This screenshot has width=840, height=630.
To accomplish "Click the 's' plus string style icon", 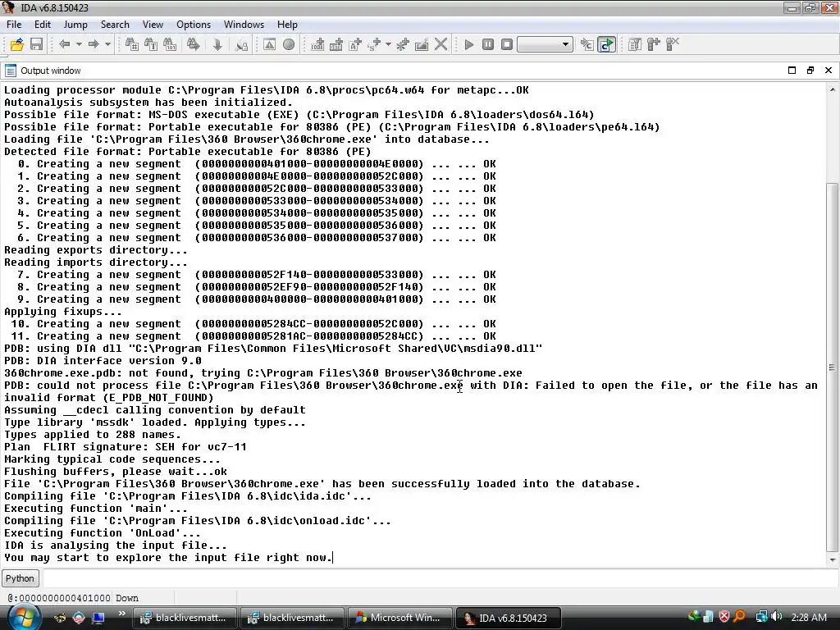I will click(374, 44).
